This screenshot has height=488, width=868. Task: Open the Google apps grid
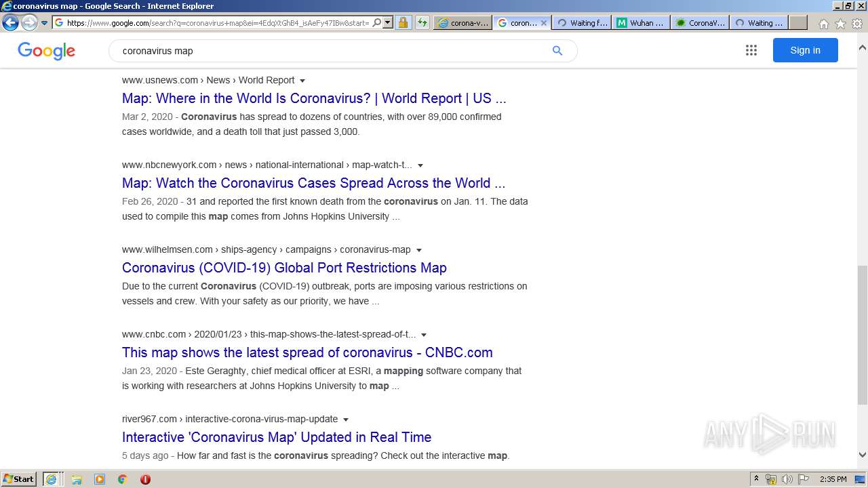[x=751, y=50]
